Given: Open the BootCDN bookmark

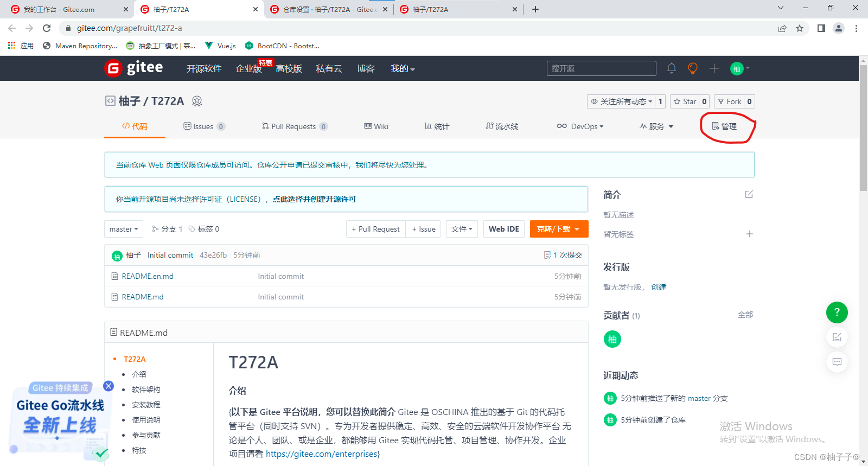Looking at the screenshot, I should pyautogui.click(x=282, y=46).
